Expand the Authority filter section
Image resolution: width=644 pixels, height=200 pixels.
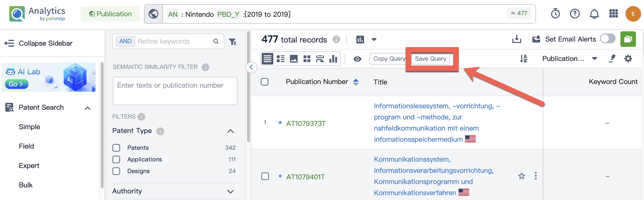point(230,191)
